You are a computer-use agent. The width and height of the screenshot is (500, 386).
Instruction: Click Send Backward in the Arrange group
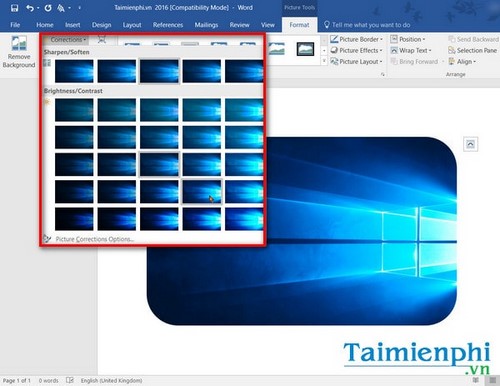[473, 39]
